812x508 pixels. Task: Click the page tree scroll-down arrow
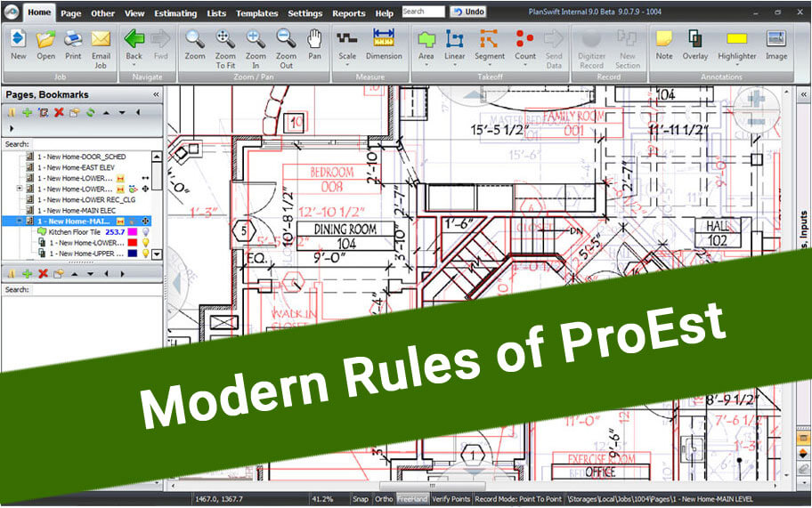tap(157, 254)
